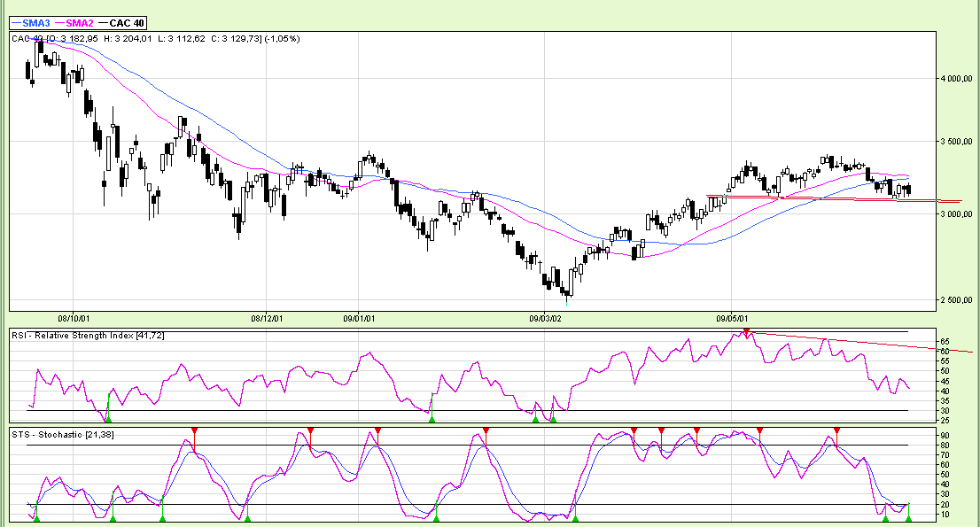Click the 55 value on the RSI scale
The image size is (980, 527).
pos(945,361)
